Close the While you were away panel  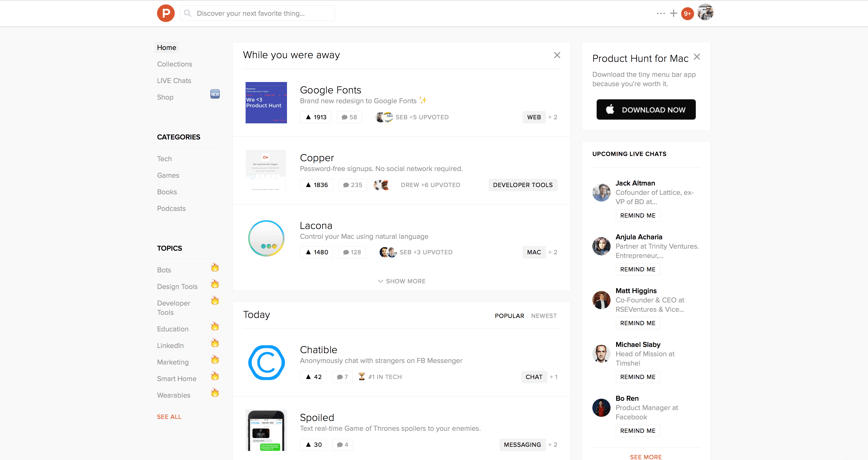557,55
